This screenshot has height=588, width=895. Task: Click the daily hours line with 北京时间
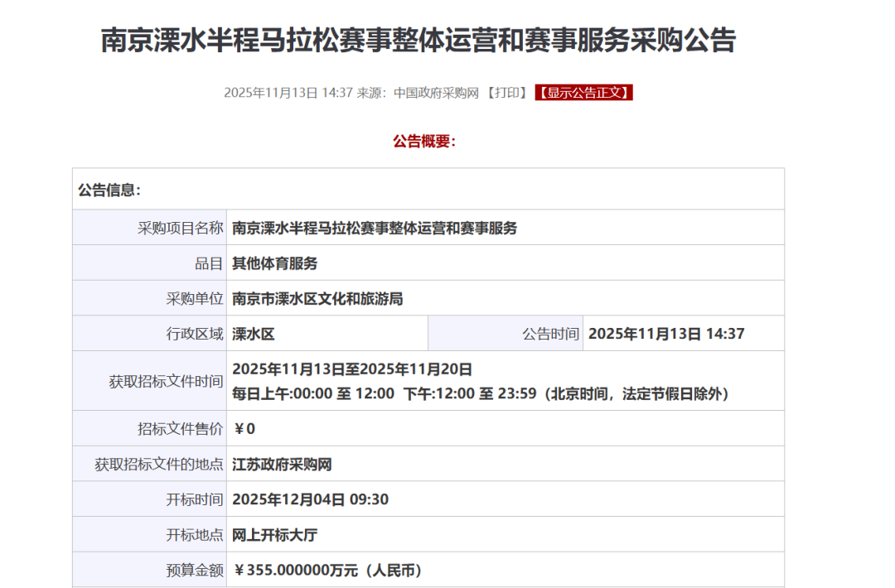[480, 394]
